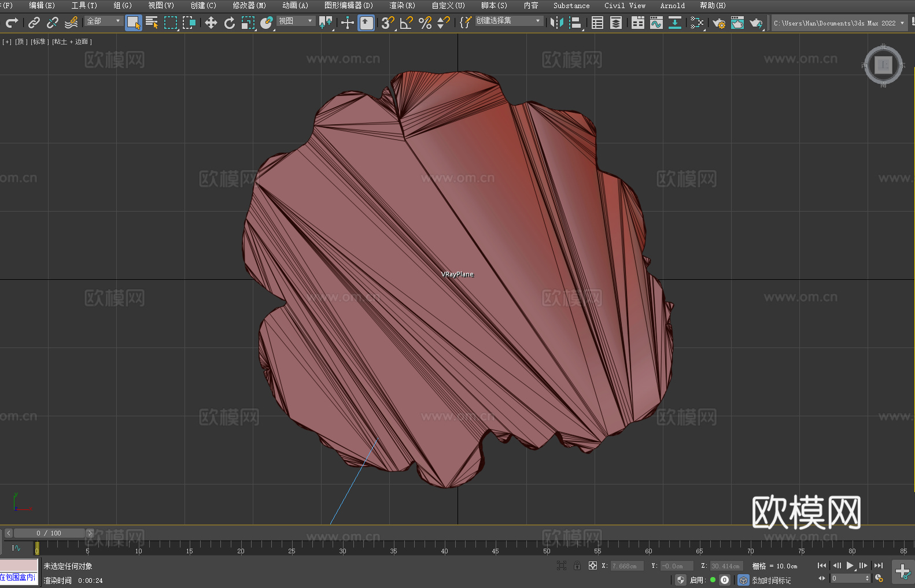
Task: Toggle Selection Lock padlock icon
Action: [x=577, y=565]
